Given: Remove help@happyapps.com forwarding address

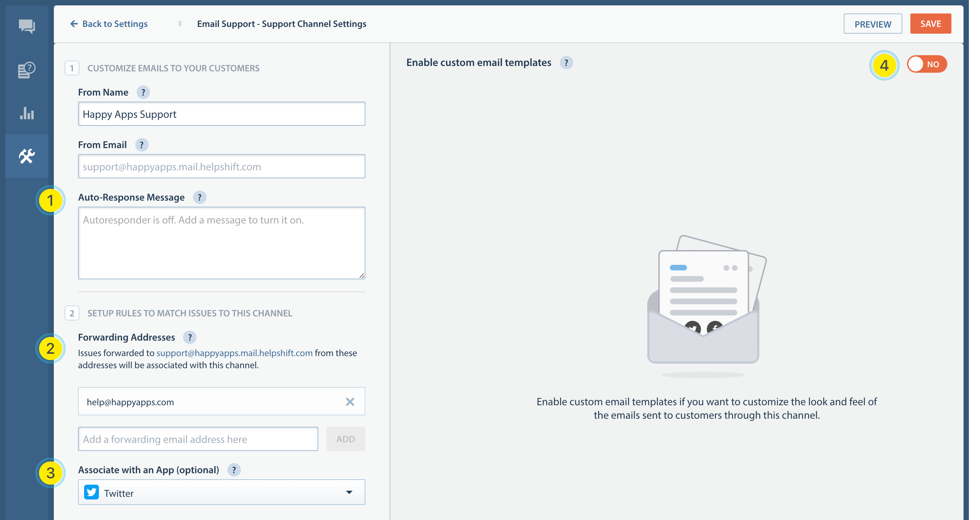Looking at the screenshot, I should (x=350, y=402).
